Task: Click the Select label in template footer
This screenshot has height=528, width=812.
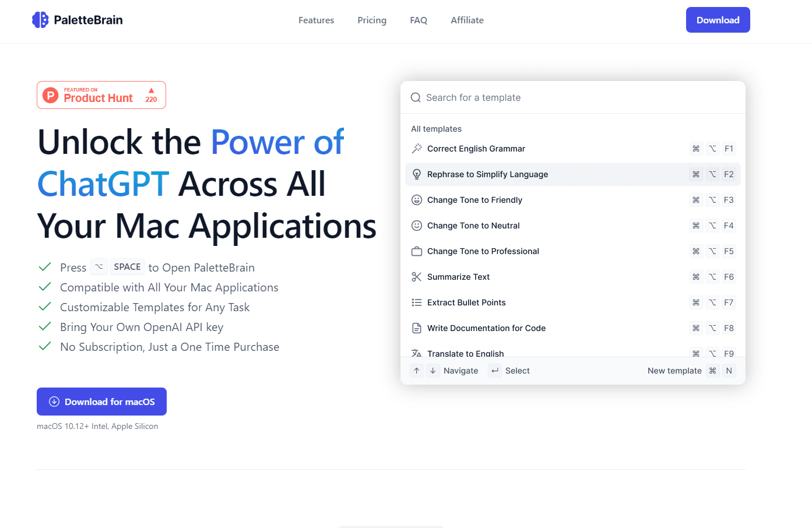Action: click(518, 371)
